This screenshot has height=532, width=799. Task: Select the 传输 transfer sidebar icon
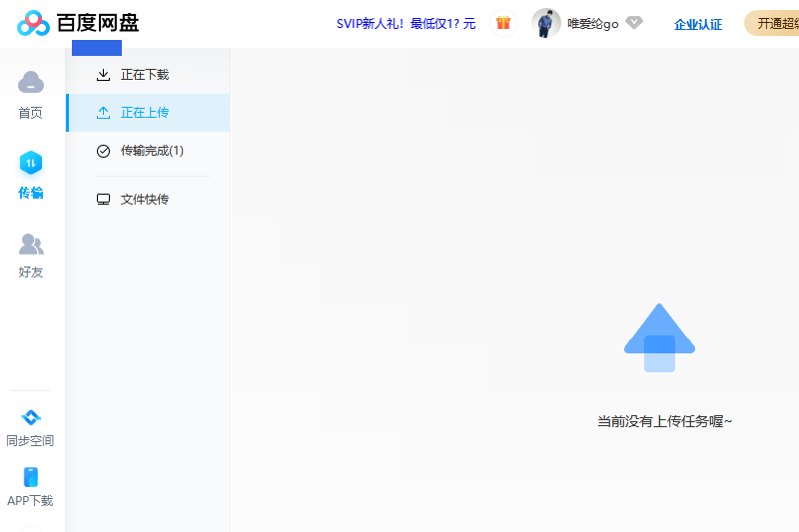click(x=31, y=163)
